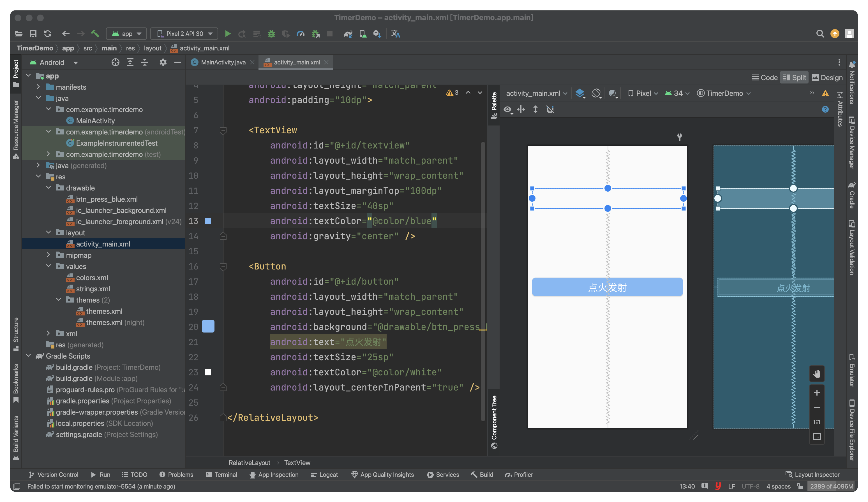This screenshot has width=868, height=502.
Task: Open the Pixel device dropdown in designer
Action: [x=643, y=93]
